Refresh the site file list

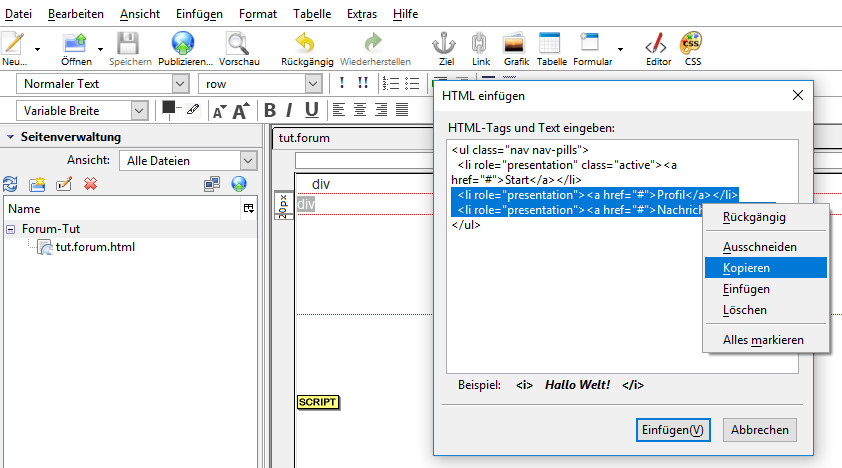(11, 184)
